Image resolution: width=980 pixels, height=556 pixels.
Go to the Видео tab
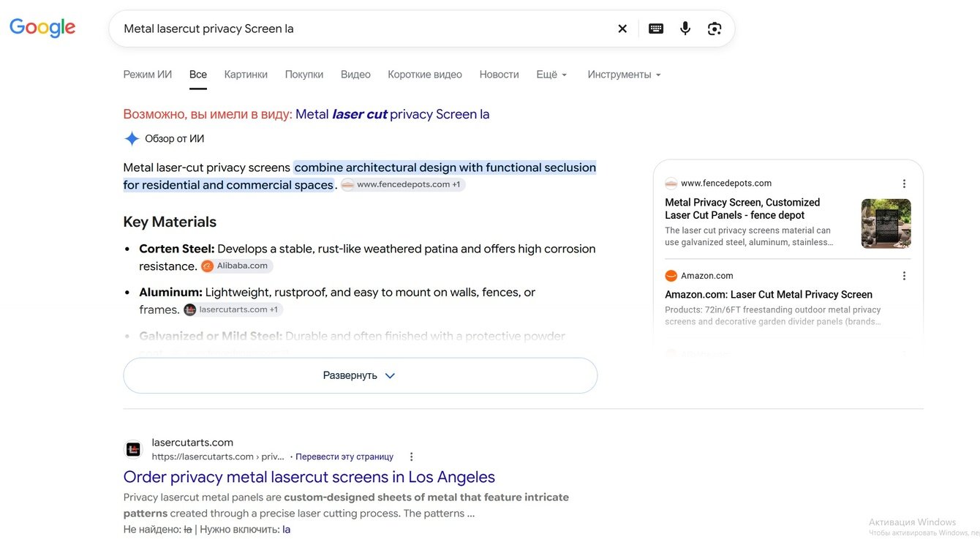(x=355, y=75)
